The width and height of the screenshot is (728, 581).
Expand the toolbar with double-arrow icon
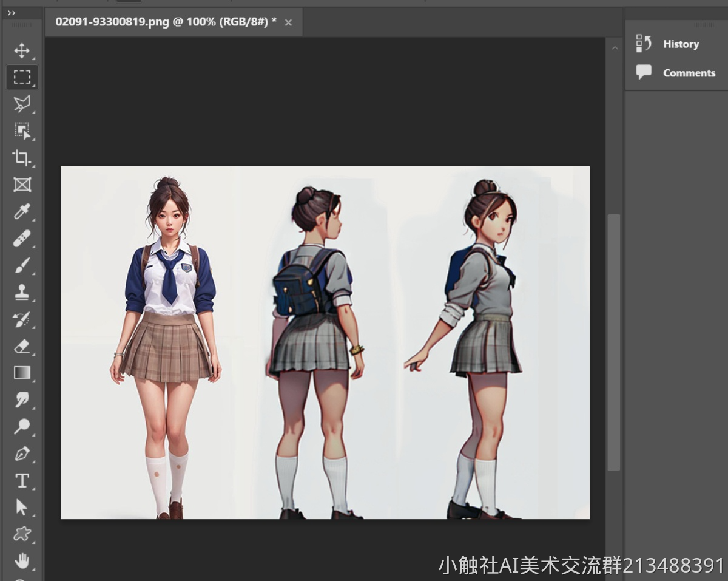click(12, 13)
